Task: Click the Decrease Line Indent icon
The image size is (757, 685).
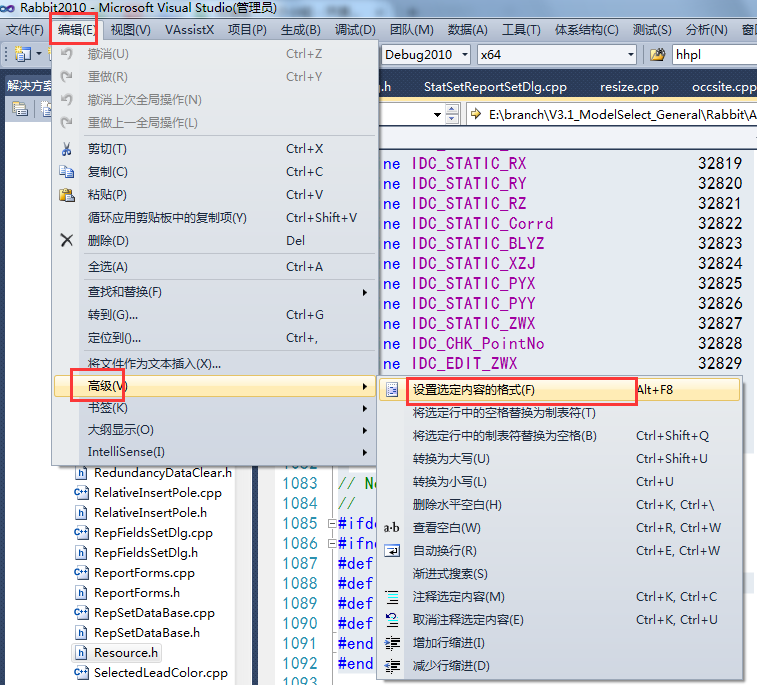Action: [x=392, y=666]
